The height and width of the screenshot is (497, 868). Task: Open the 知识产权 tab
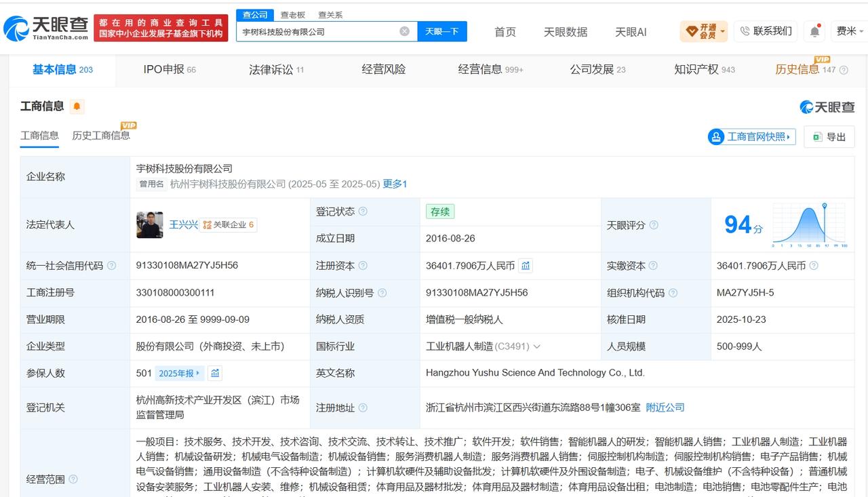coord(705,69)
